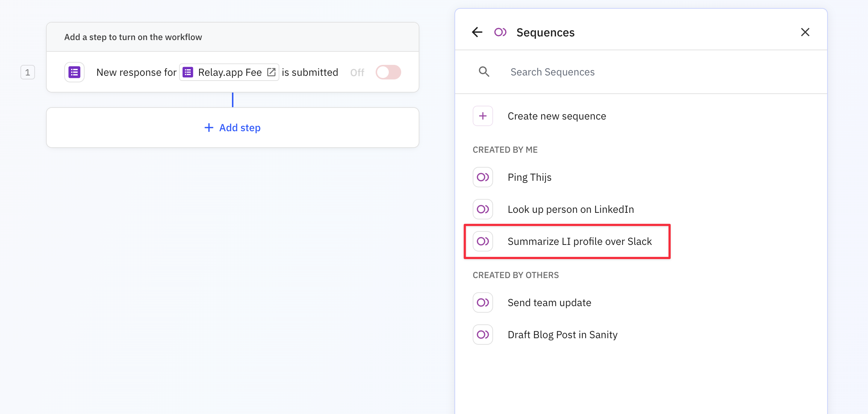Select Create new sequence

pos(556,116)
